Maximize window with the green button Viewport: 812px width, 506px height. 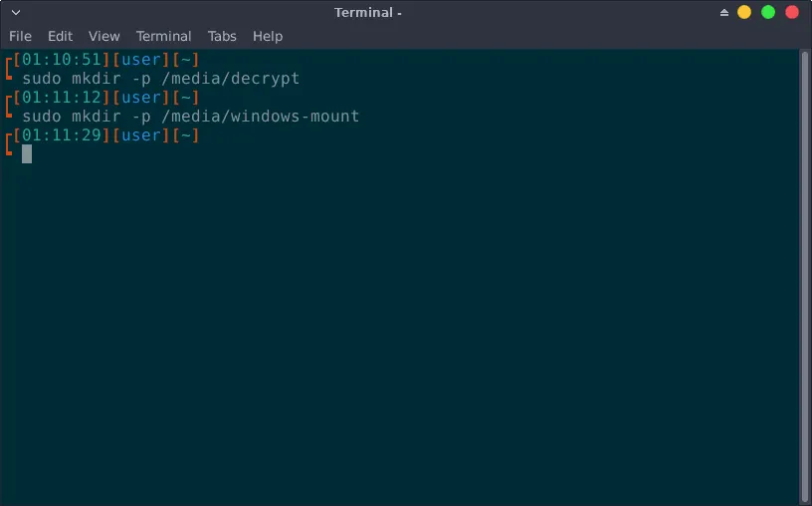768,13
